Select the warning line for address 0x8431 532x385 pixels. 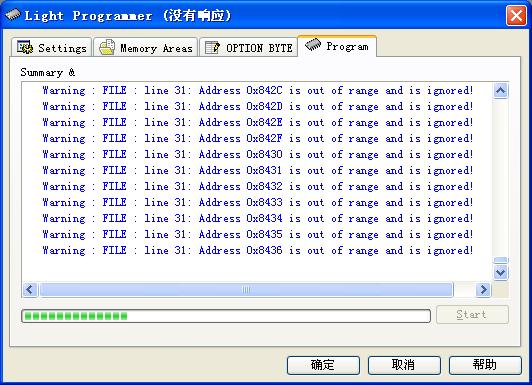pos(258,170)
